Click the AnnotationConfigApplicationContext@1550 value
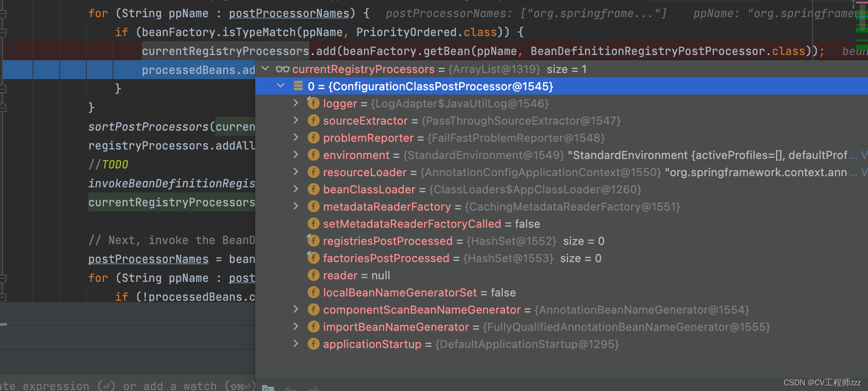Image resolution: width=868 pixels, height=391 pixels. coord(541,172)
